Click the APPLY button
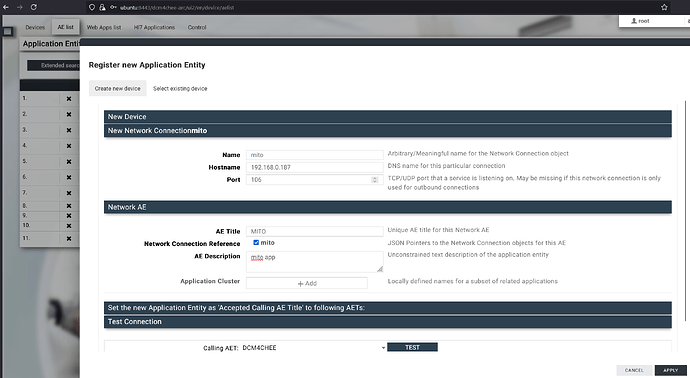The height and width of the screenshot is (378, 690). click(671, 370)
